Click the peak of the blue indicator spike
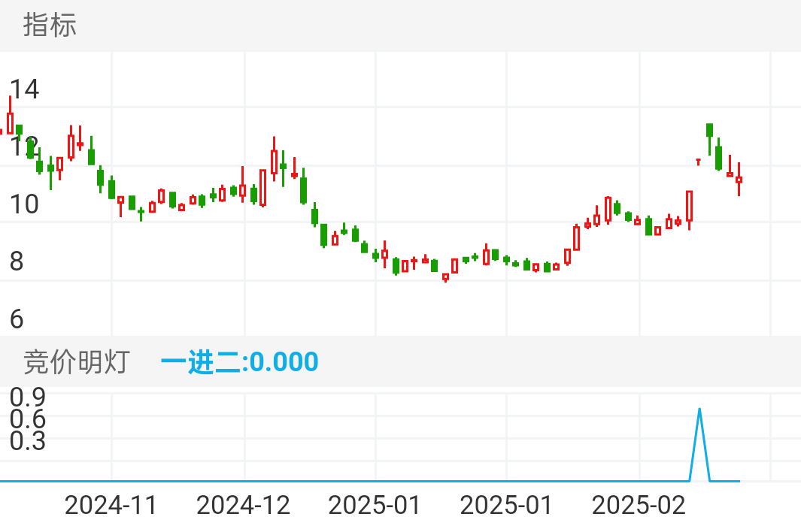Image resolution: width=801 pixels, height=532 pixels. [699, 409]
